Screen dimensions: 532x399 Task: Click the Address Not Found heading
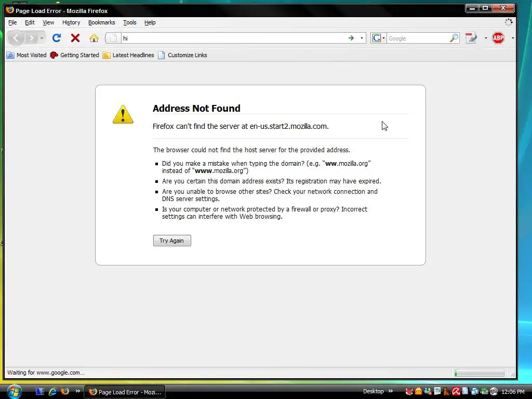pyautogui.click(x=196, y=108)
